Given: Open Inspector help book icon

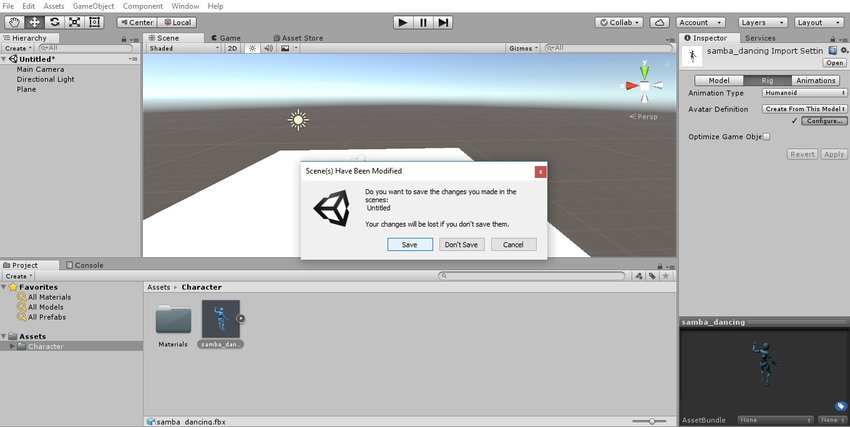Looking at the screenshot, I should point(833,50).
